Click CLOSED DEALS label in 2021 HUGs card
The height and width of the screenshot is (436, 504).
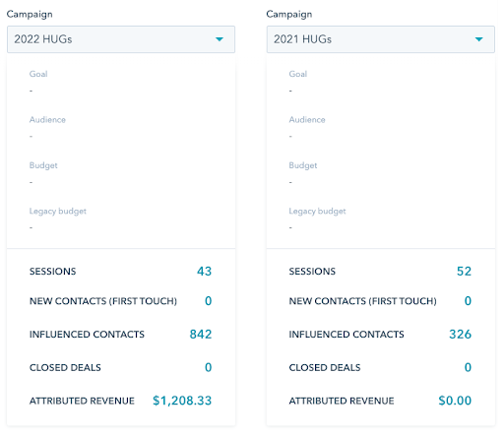pyautogui.click(x=325, y=367)
